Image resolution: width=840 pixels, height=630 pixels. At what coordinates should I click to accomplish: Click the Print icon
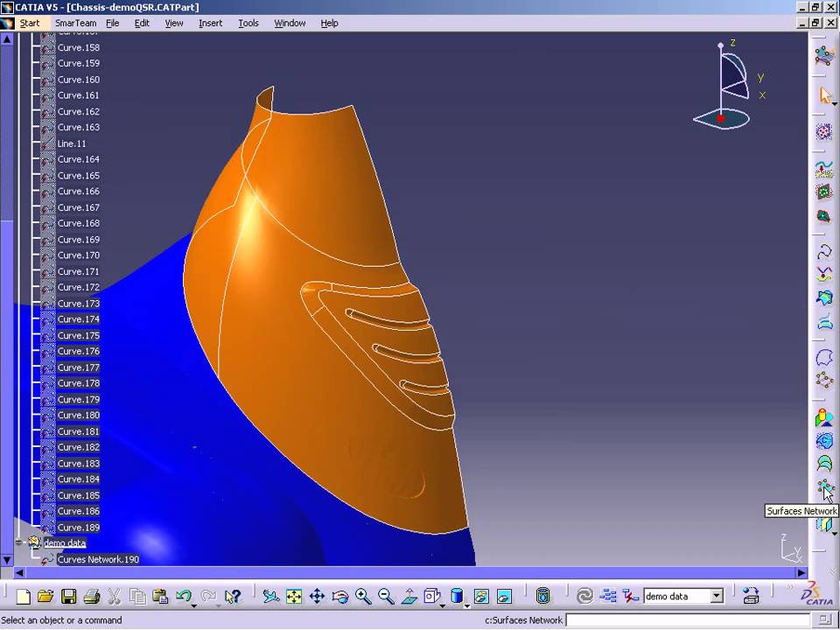pos(92,596)
